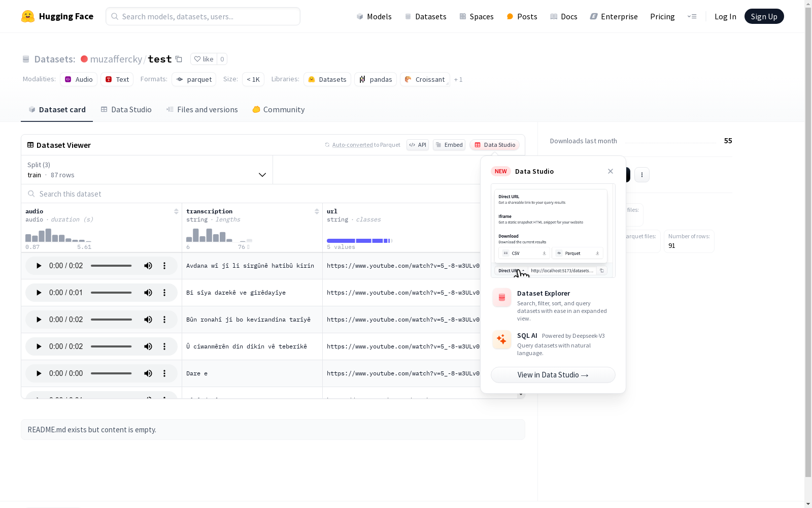Image resolution: width=812 pixels, height=508 pixels.
Task: Open audio options menu for "Bi sîya darekê" row
Action: coord(164,293)
